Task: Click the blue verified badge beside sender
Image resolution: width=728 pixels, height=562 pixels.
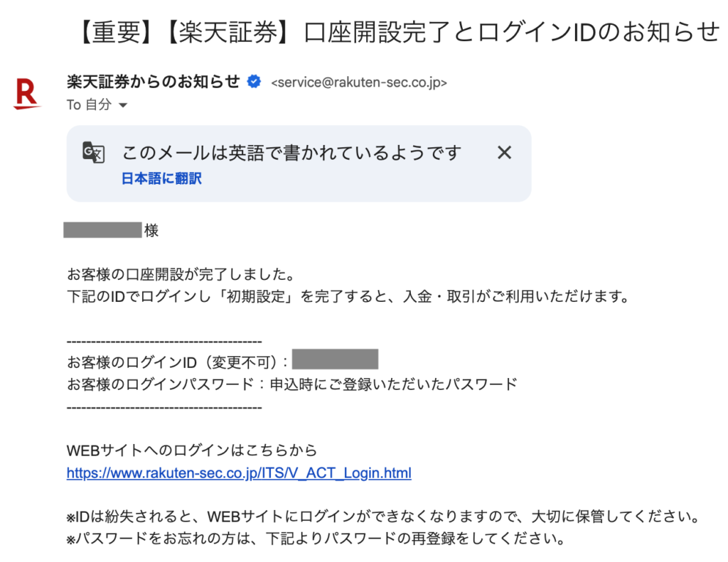Action: tap(254, 82)
